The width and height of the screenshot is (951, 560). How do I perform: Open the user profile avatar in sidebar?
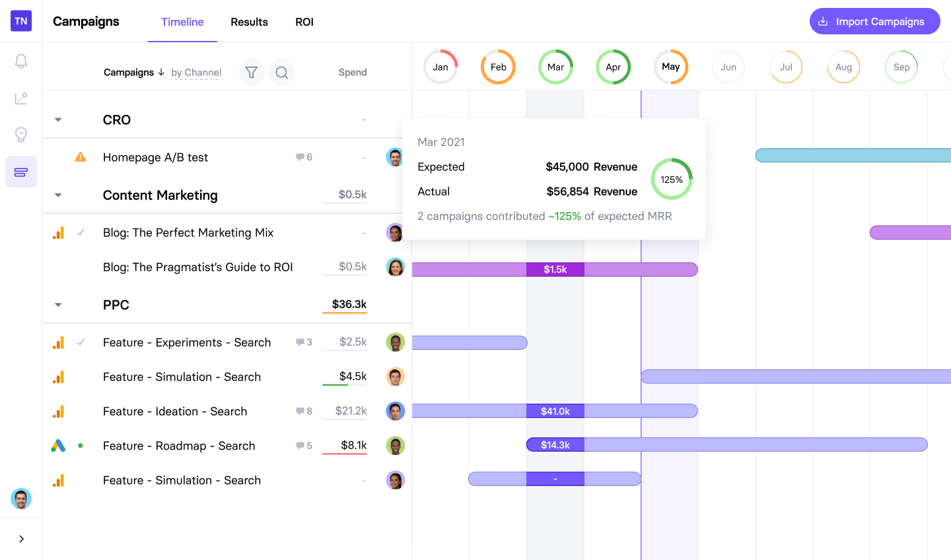(21, 499)
